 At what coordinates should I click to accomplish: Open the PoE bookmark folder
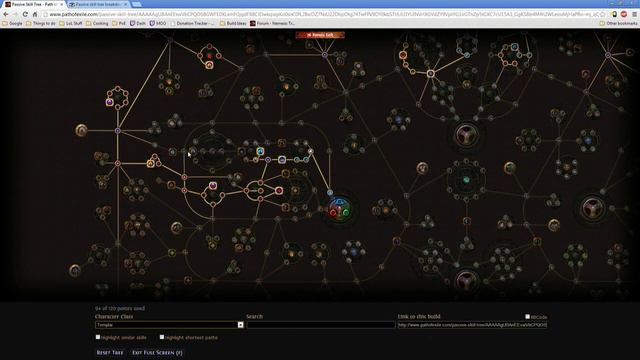[x=119, y=23]
